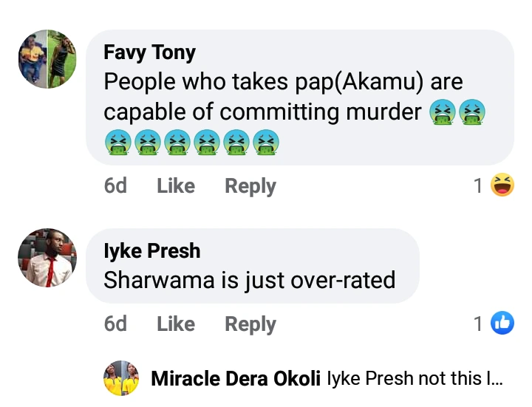This screenshot has height=407, width=532.
Task: Click the laughing reaction emoji on Favy Tony's comment
Action: click(x=502, y=185)
